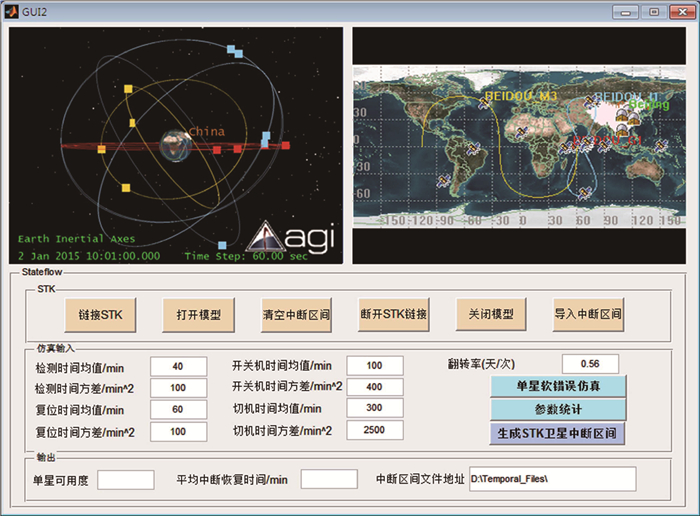Click the 单星可用度 output field
700x516 pixels.
pyautogui.click(x=125, y=480)
